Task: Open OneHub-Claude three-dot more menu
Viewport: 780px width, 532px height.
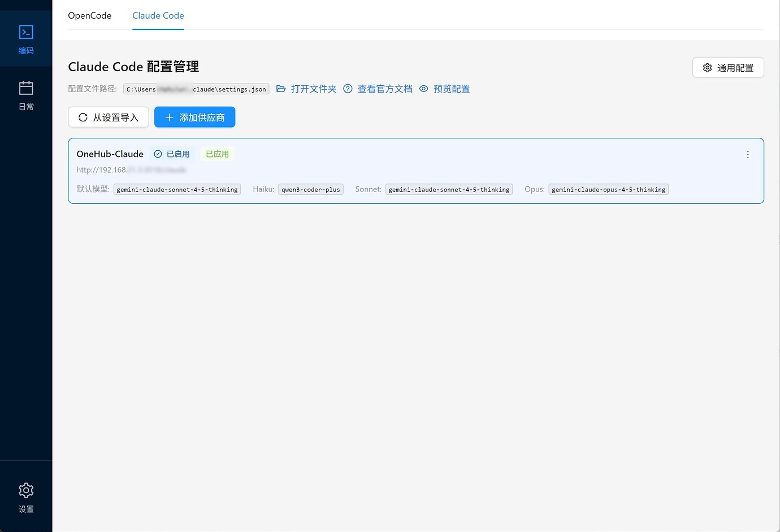Action: (748, 155)
